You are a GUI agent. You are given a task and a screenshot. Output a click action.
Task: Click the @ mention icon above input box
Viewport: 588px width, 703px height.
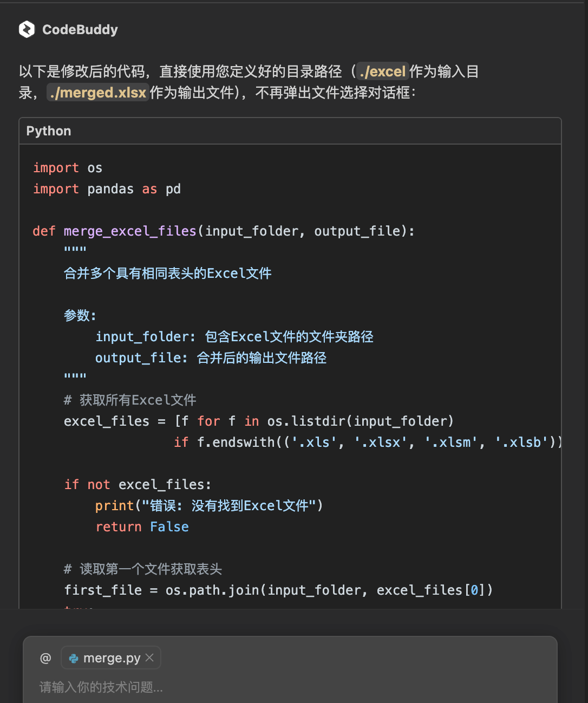(x=45, y=658)
